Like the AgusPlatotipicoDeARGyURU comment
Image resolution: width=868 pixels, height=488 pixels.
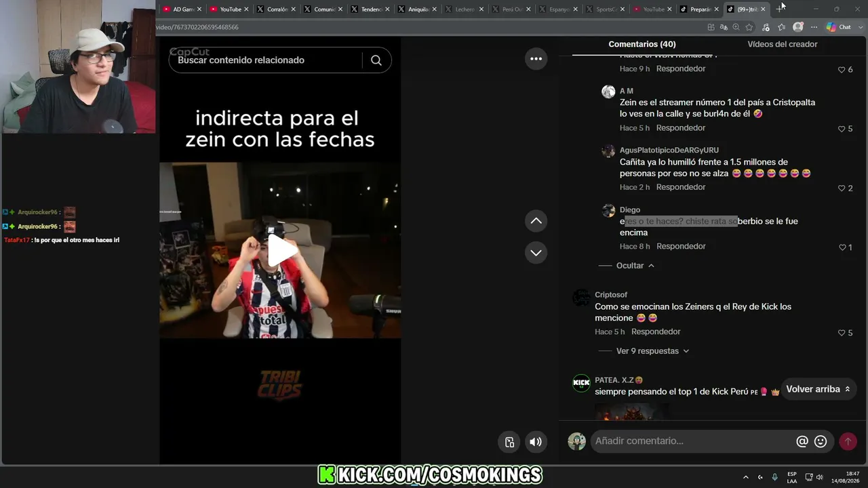coord(842,188)
